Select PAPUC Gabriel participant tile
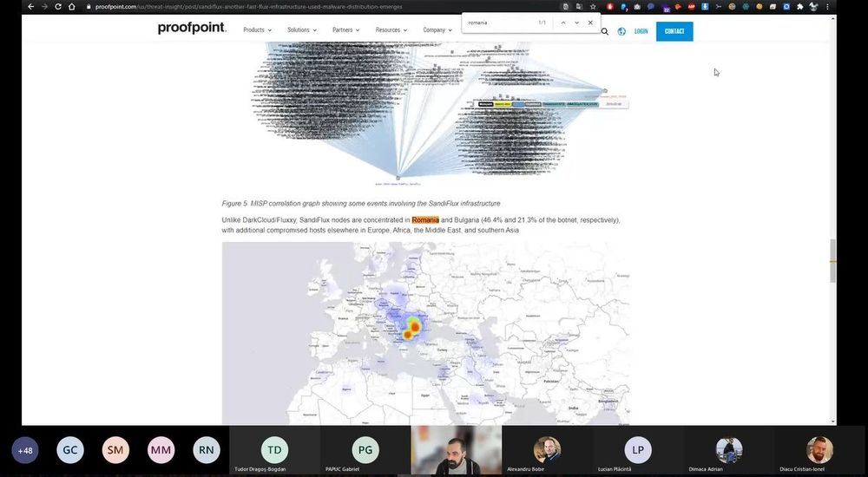This screenshot has height=477, width=868. (365, 450)
